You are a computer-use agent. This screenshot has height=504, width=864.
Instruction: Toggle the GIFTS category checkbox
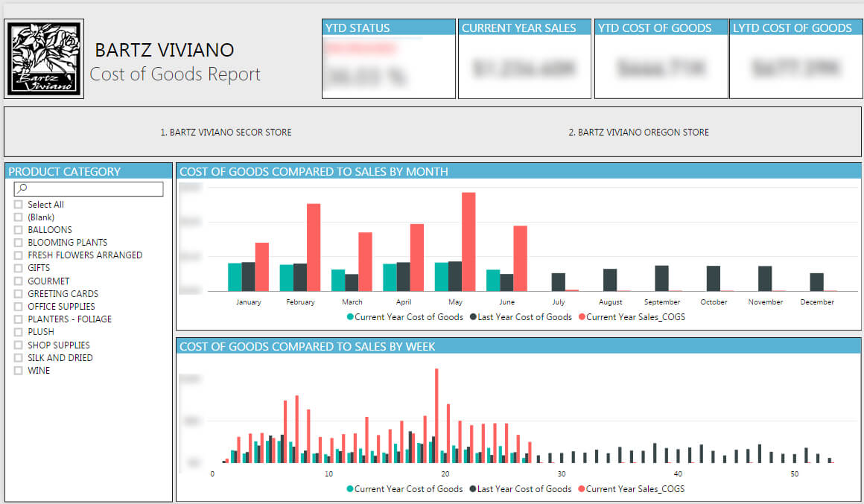click(18, 268)
